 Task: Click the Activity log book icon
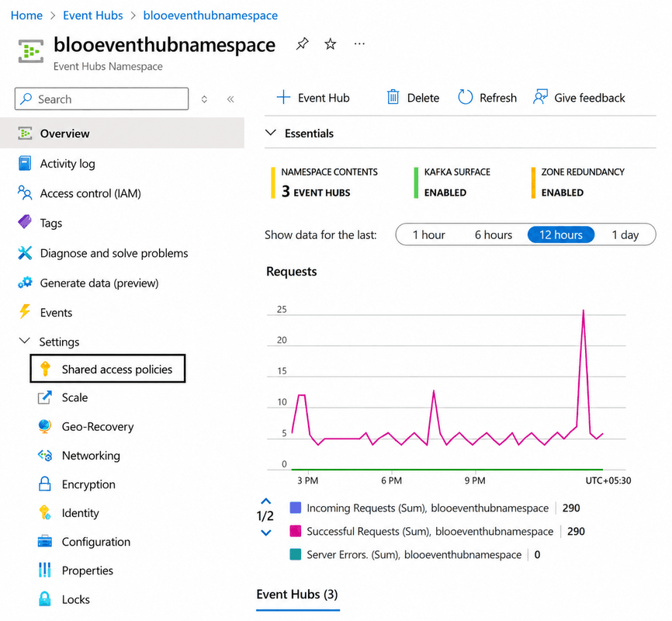[x=25, y=163]
